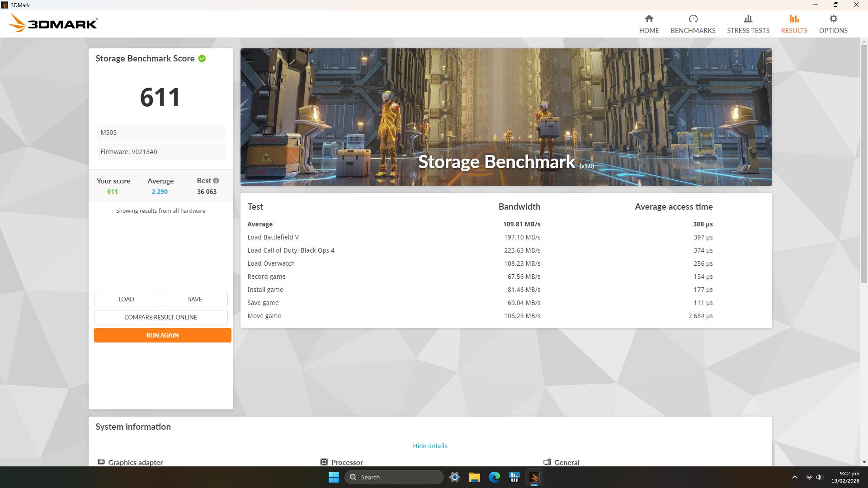Click the Average score 2 290
The image size is (868, 488).
[160, 192]
